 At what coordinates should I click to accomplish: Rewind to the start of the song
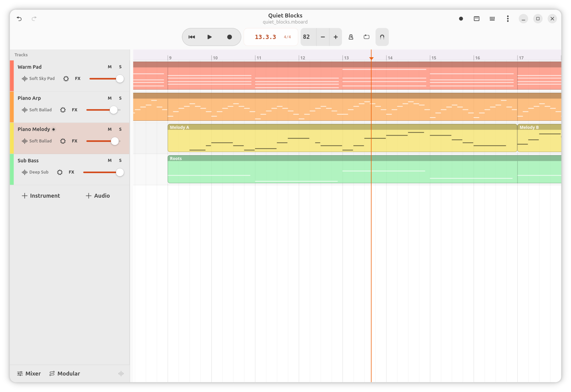[x=192, y=37]
